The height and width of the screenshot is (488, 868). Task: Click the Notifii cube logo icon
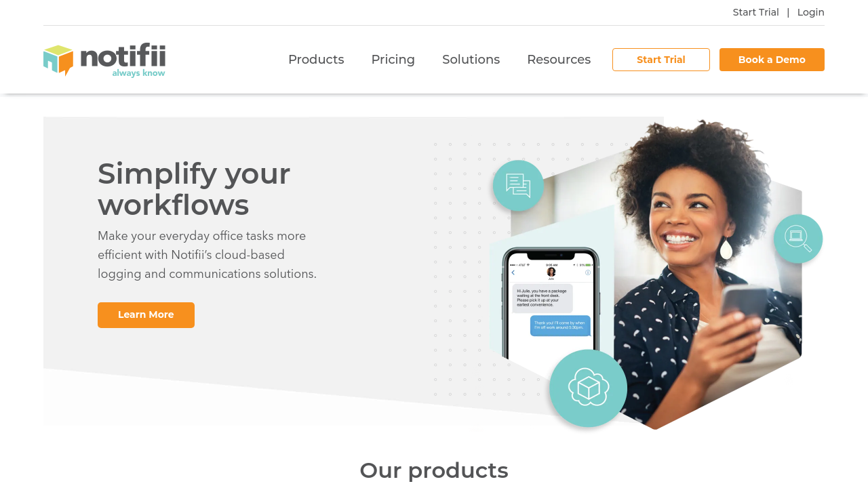58,60
